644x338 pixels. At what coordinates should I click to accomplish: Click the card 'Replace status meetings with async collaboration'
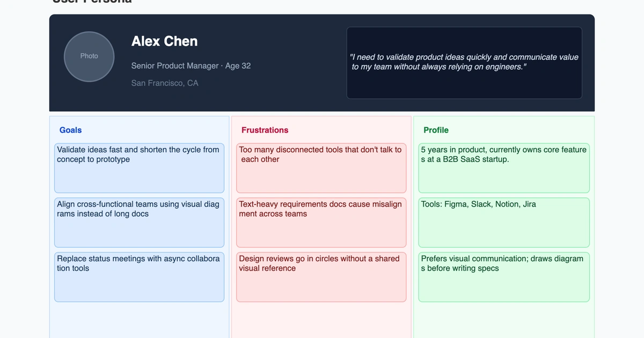[139, 277]
